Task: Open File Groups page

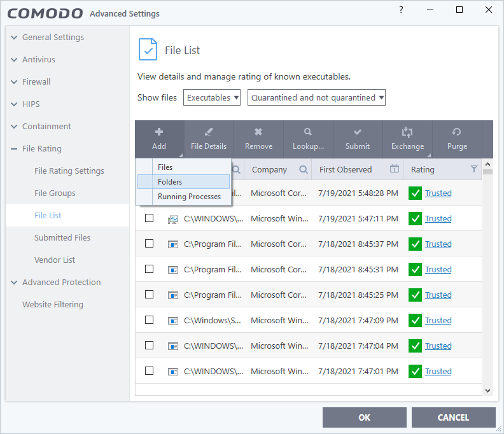Action: 55,193
